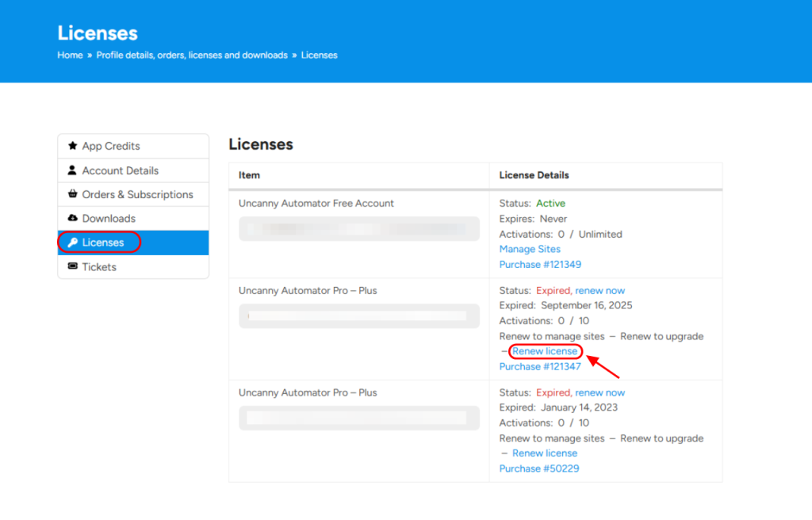Open the profile details breadcrumb link
The width and height of the screenshot is (812, 520).
tap(190, 55)
